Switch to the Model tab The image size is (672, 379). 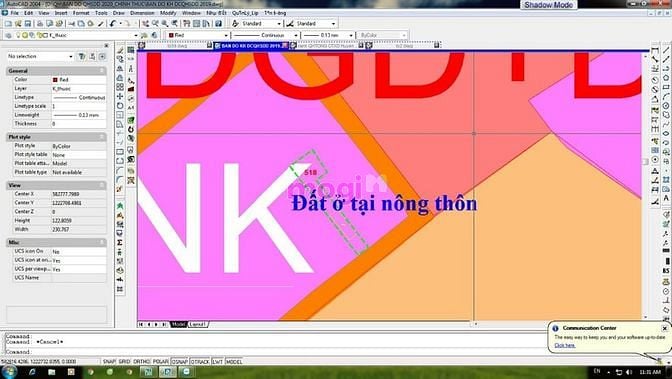click(178, 325)
